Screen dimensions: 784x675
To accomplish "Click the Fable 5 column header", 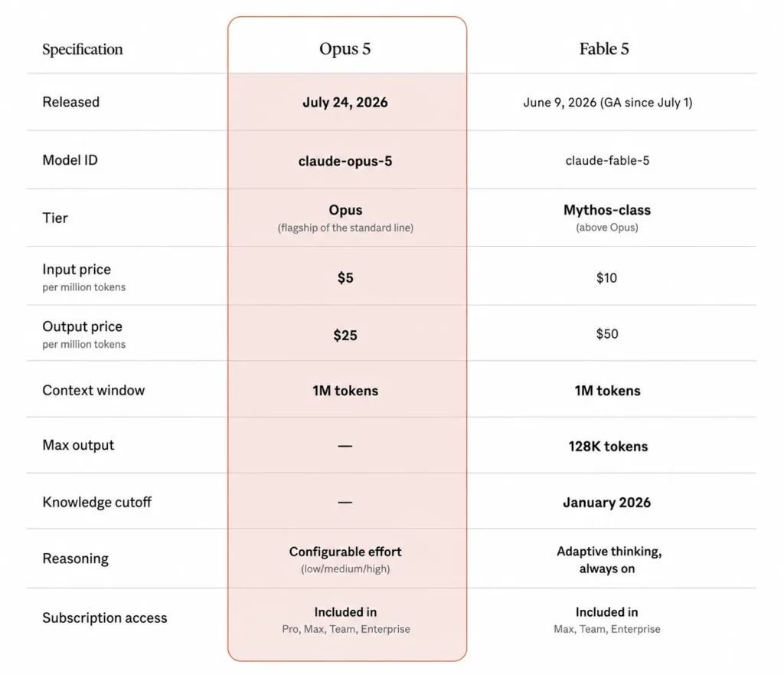I will (x=604, y=49).
